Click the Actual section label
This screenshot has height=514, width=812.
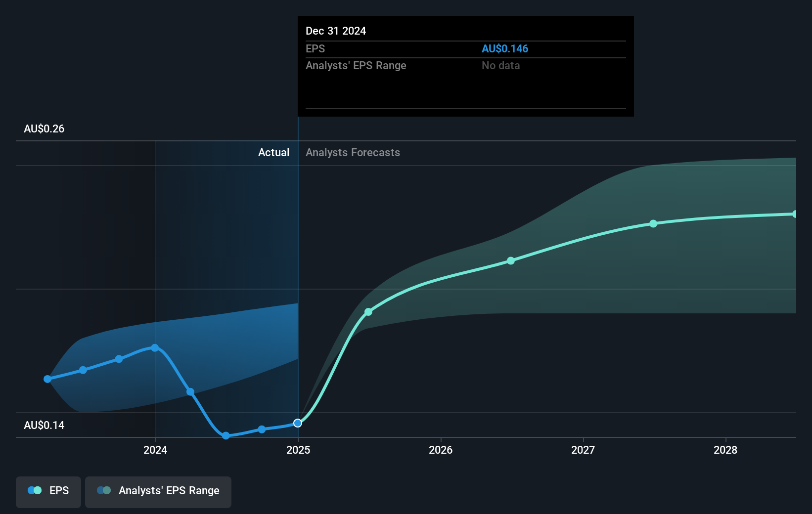point(273,152)
